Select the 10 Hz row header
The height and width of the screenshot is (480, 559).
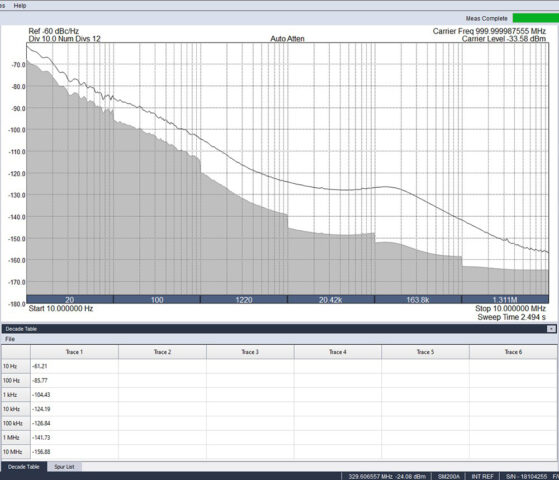tap(16, 366)
